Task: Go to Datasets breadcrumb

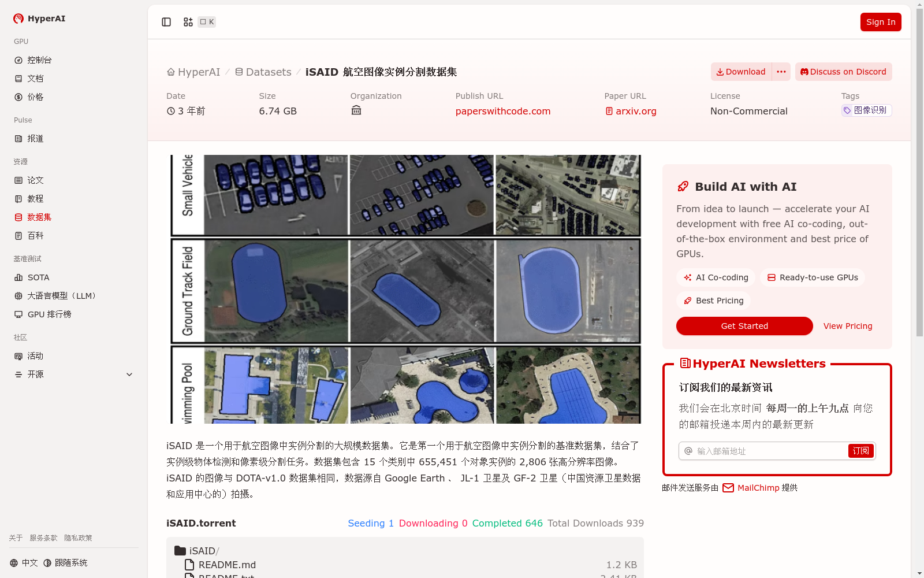Action: 263,72
